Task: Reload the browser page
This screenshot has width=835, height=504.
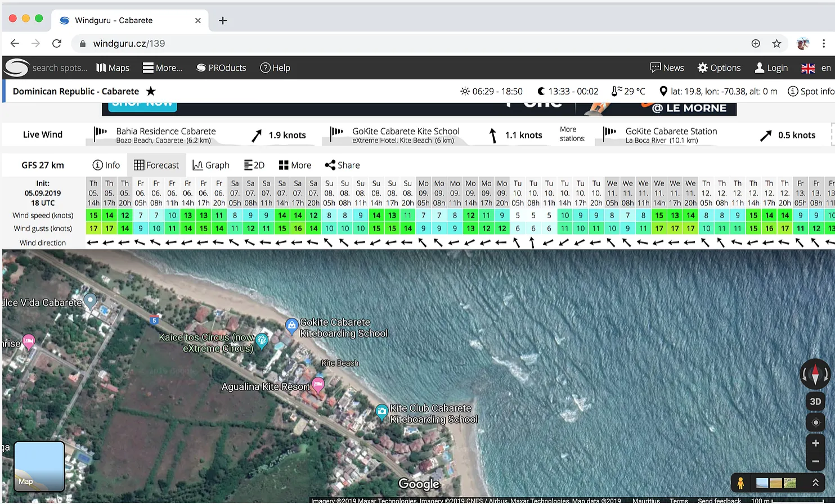Action: [56, 43]
